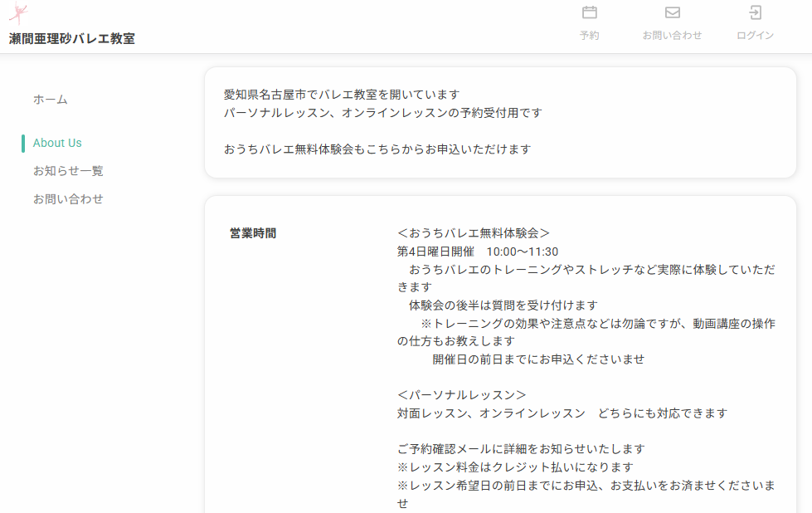Select About Us in the sidebar
812x513 pixels.
click(57, 143)
